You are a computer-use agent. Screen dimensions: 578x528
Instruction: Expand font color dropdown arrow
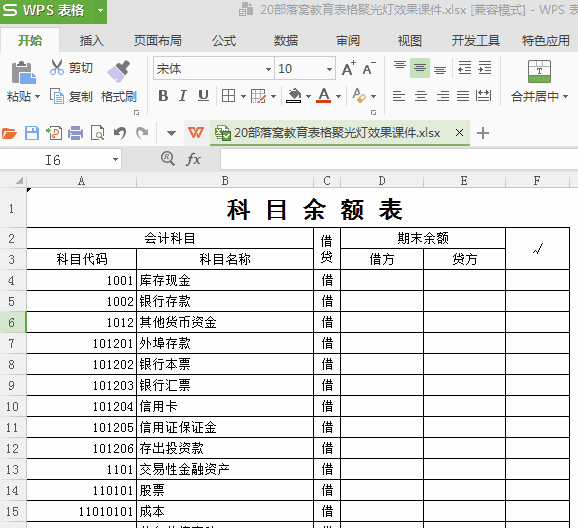coord(338,97)
